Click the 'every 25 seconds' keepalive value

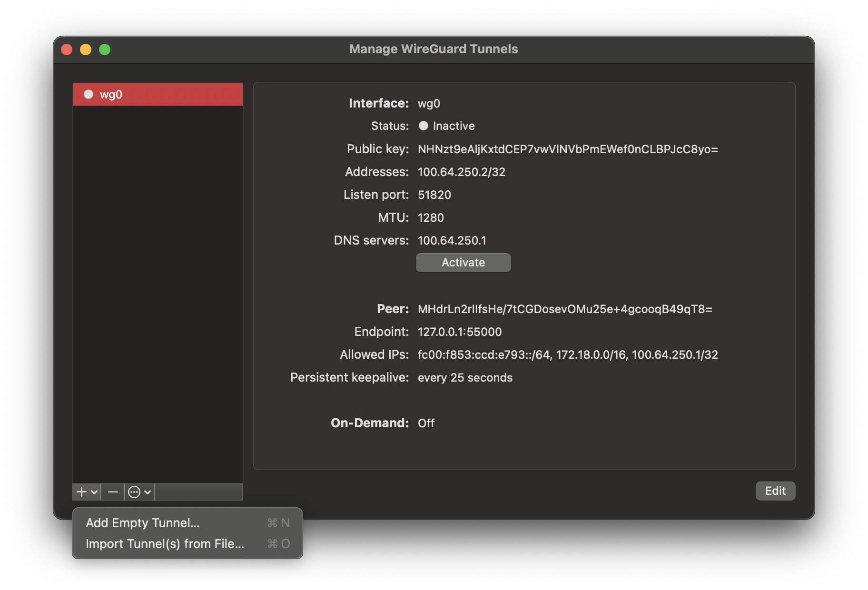click(x=465, y=377)
